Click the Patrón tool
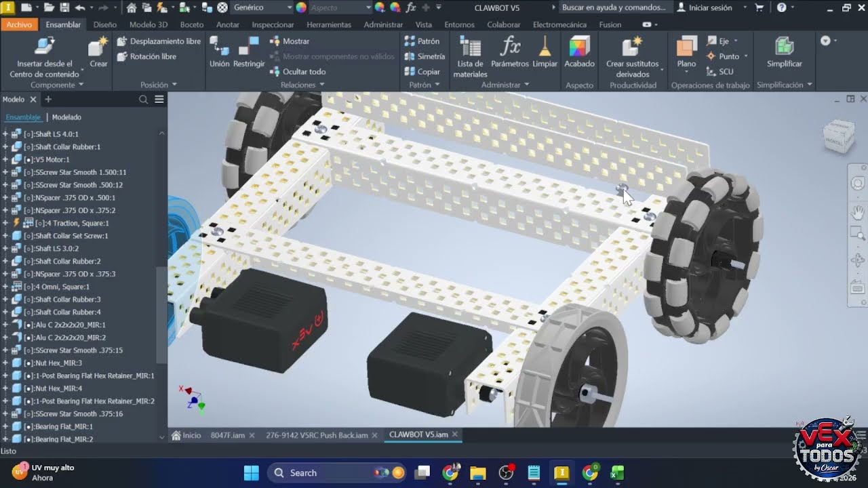The image size is (868, 488). (x=422, y=41)
